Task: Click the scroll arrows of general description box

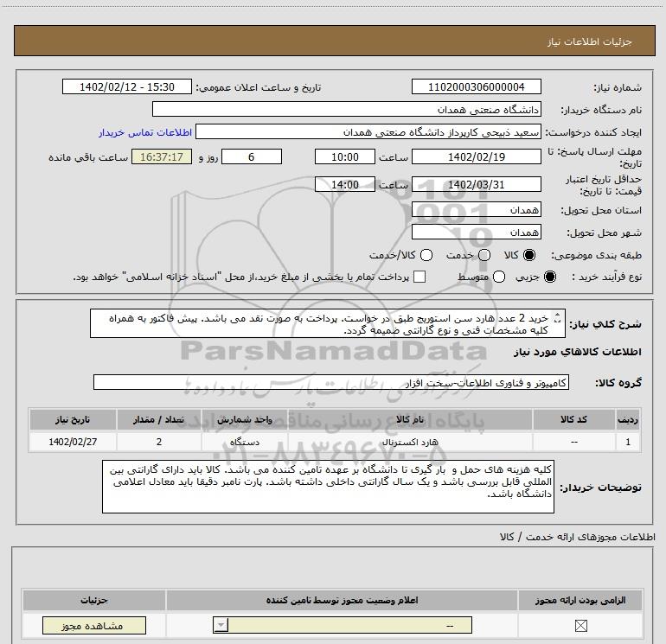Action: 558,318
